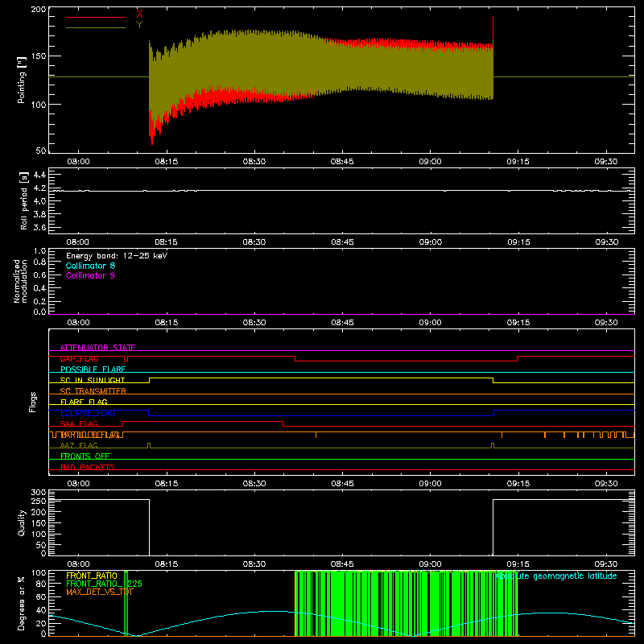Click the 'Degrees or %' axis title
Viewport: 644px width, 644px height.
22,603
